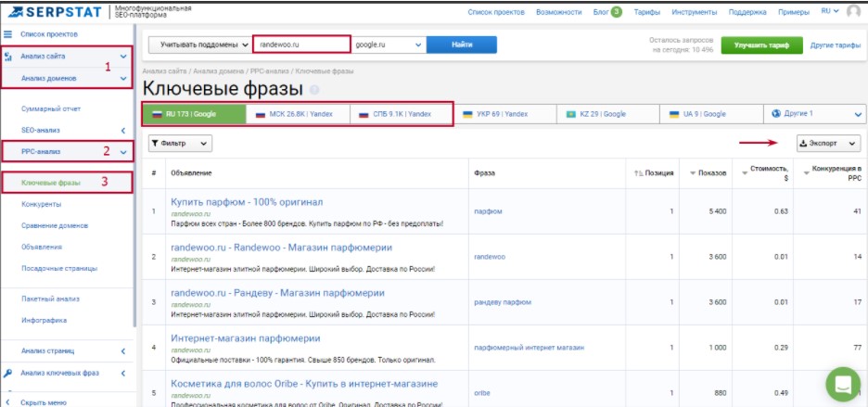The width and height of the screenshot is (868, 407).
Task: Open Объявления in sidebar
Action: pos(41,247)
